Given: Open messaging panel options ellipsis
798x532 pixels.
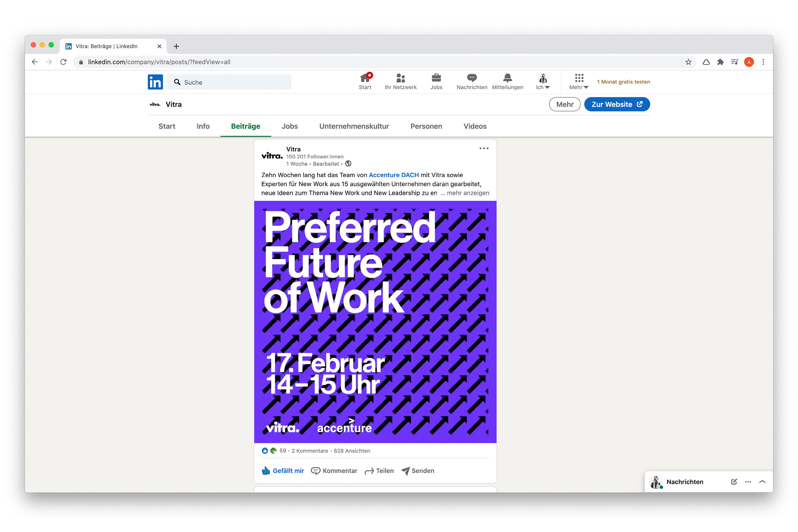Looking at the screenshot, I should 748,482.
